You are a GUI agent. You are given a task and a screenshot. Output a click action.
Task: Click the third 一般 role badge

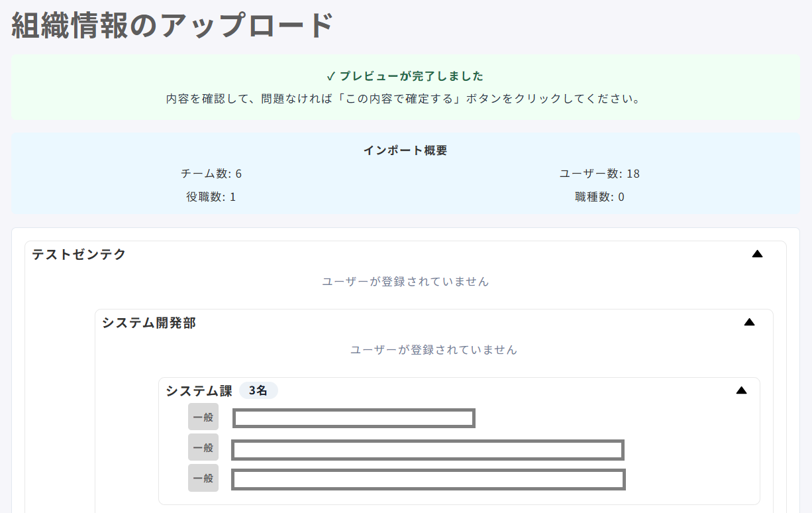tap(203, 478)
